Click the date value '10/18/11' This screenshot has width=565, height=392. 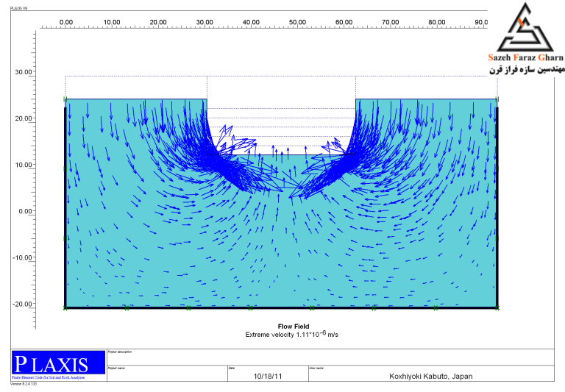coord(268,376)
